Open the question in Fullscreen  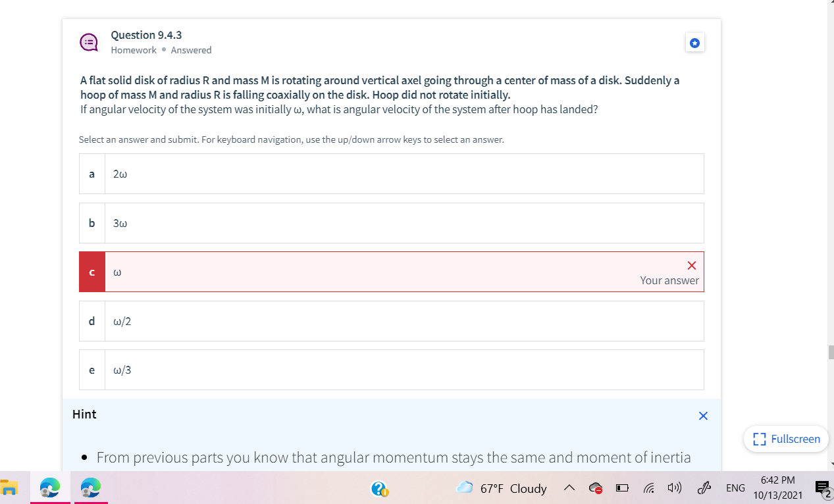787,439
